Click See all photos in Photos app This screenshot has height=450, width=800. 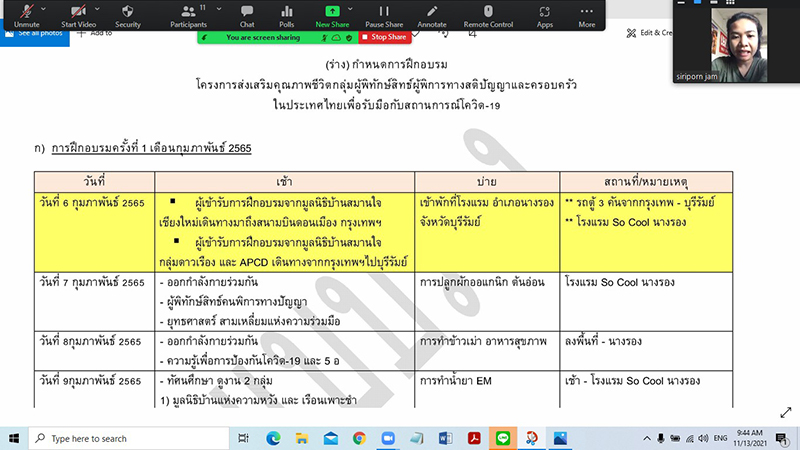click(x=35, y=33)
